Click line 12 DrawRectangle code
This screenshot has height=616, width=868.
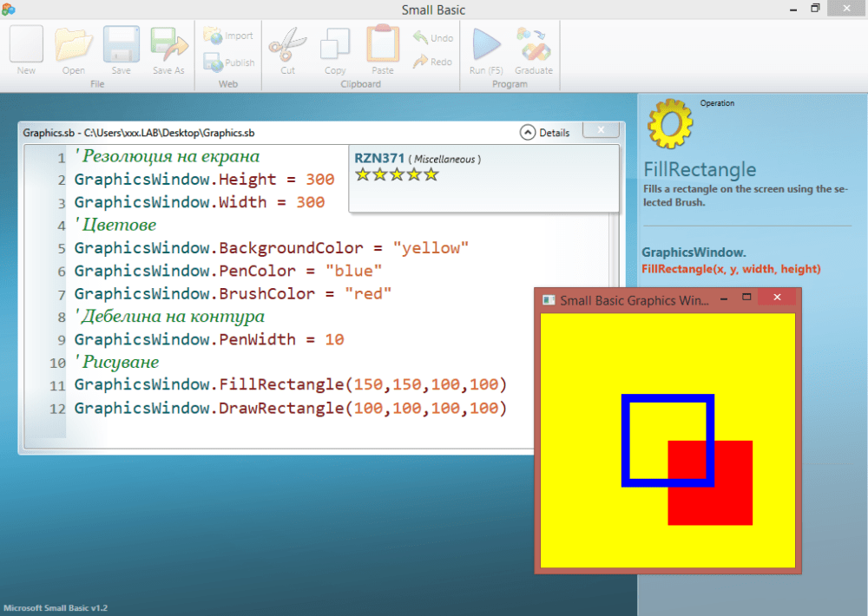coord(291,408)
